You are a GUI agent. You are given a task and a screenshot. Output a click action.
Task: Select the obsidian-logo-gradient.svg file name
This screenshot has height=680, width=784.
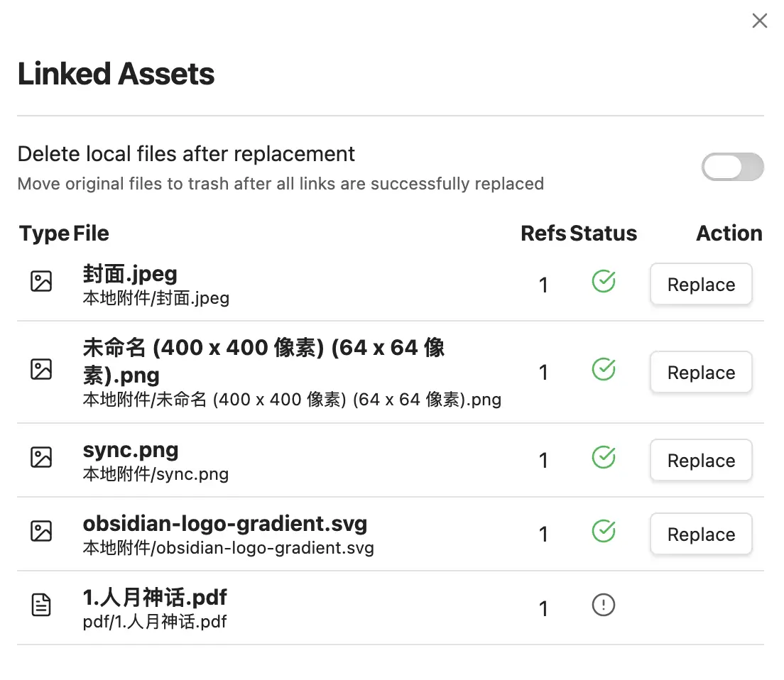tap(224, 524)
